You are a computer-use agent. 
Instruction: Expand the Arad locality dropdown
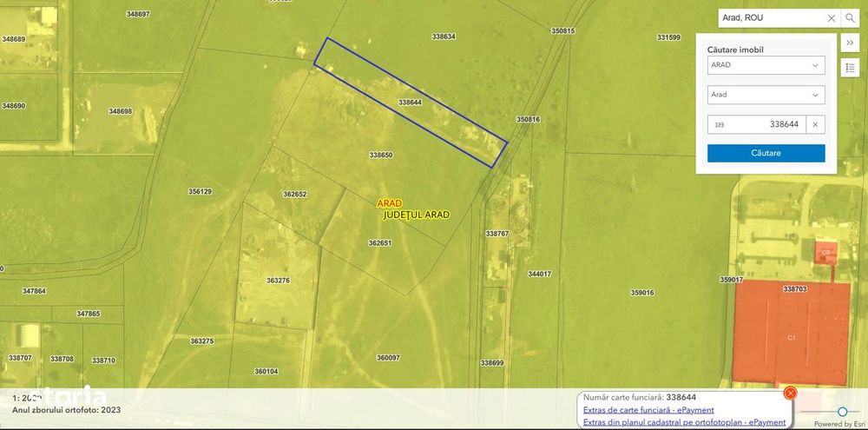point(766,95)
